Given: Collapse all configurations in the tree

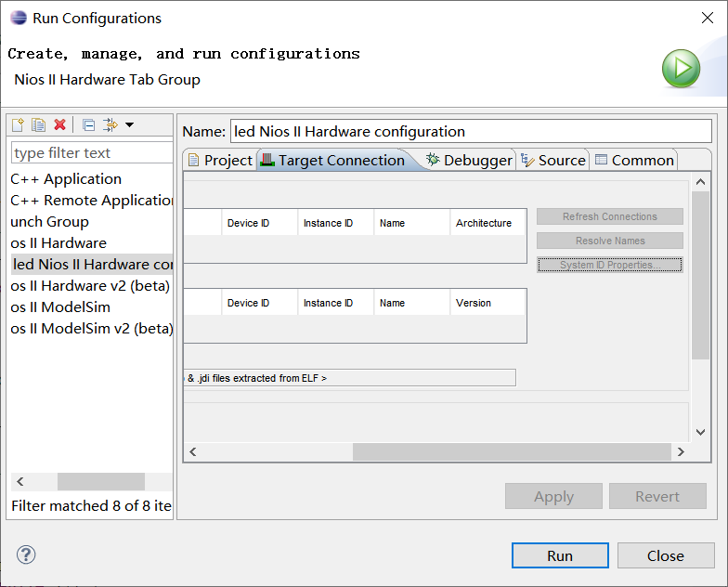Looking at the screenshot, I should (x=88, y=124).
